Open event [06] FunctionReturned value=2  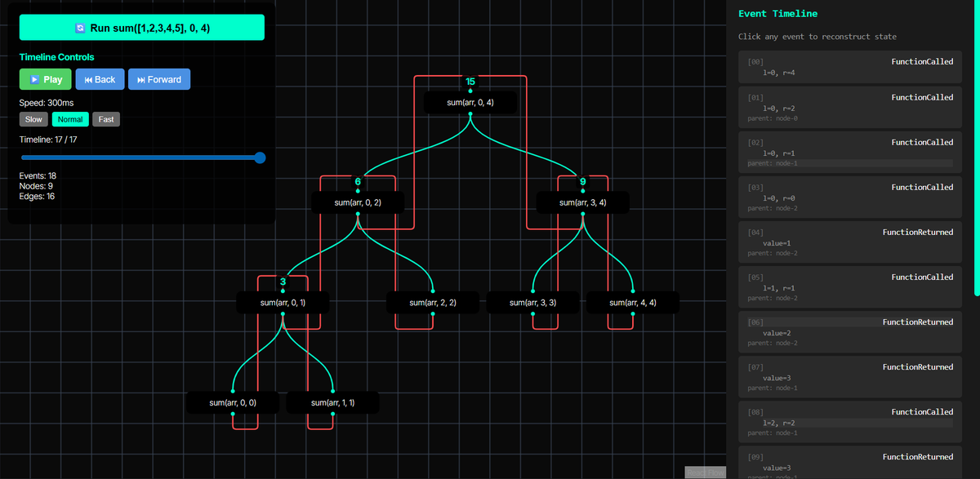tap(850, 330)
